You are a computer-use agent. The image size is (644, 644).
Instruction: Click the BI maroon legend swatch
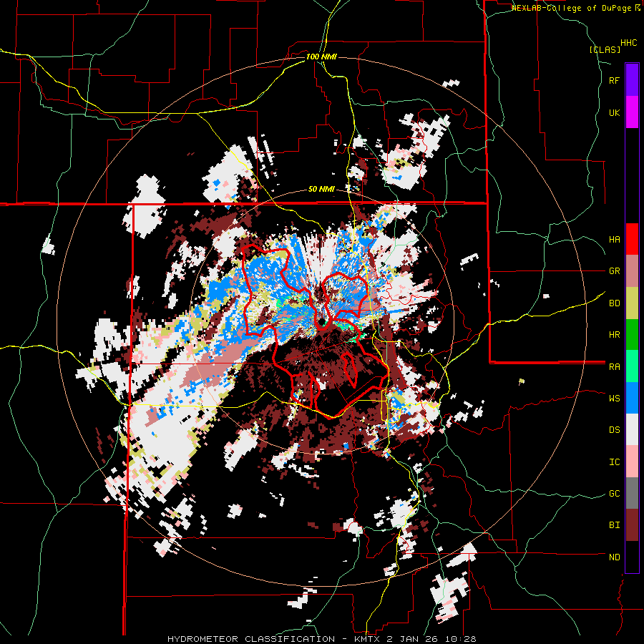tap(632, 525)
